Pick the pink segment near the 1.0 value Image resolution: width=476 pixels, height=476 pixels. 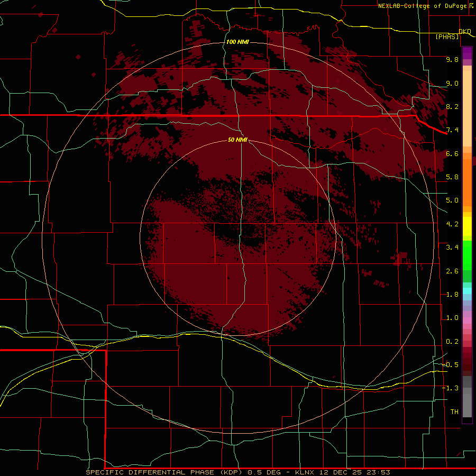[x=467, y=321]
